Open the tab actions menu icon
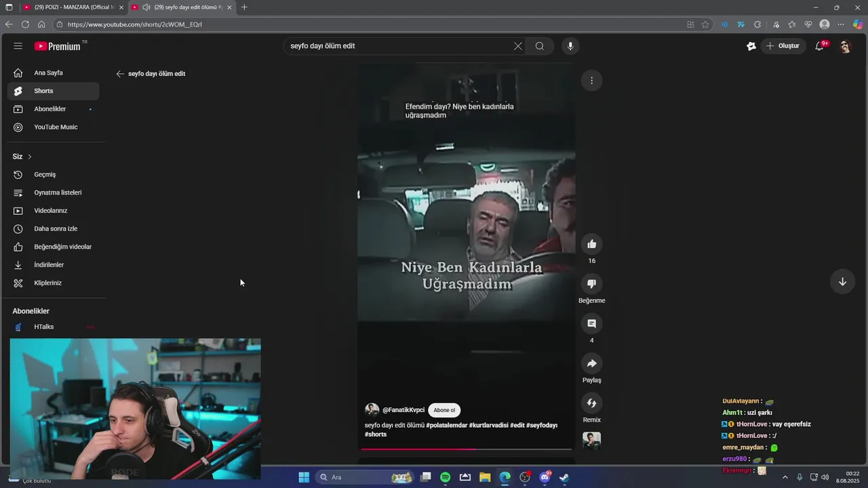The image size is (868, 488). [x=9, y=7]
